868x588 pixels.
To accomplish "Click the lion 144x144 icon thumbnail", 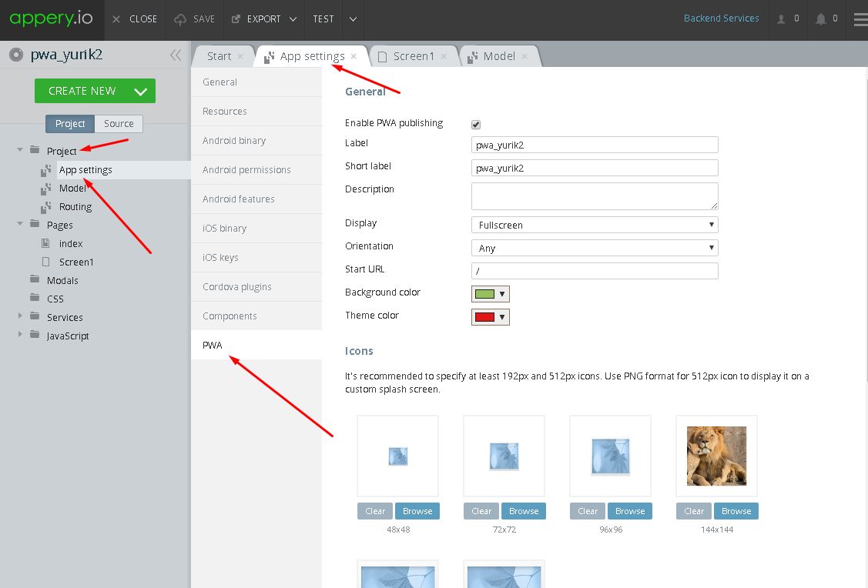I will (716, 456).
